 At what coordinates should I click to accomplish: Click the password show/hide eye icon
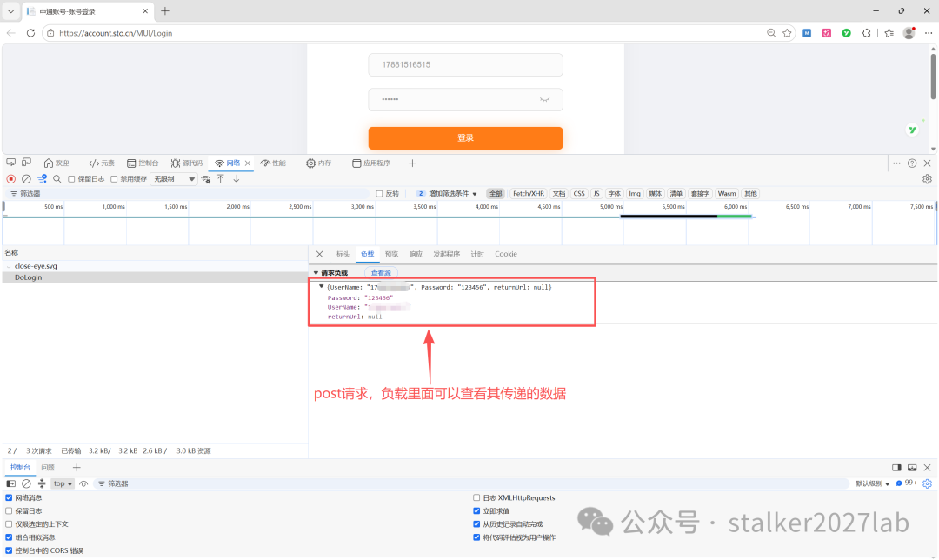(544, 99)
